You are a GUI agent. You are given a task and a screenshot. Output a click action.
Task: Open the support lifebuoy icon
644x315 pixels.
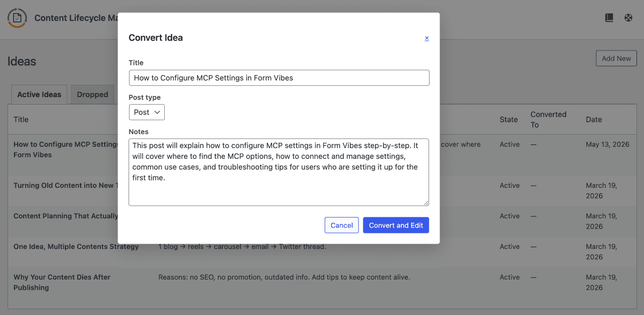[628, 18]
